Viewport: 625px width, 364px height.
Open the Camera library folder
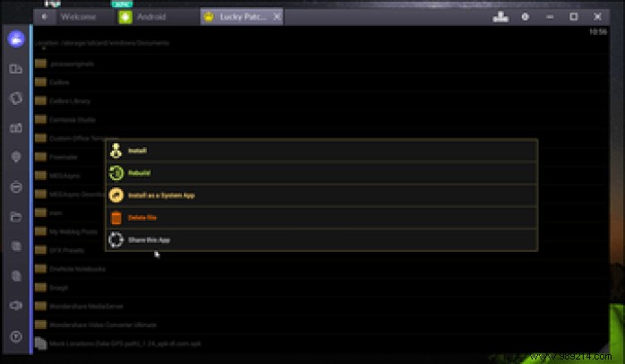point(72,100)
